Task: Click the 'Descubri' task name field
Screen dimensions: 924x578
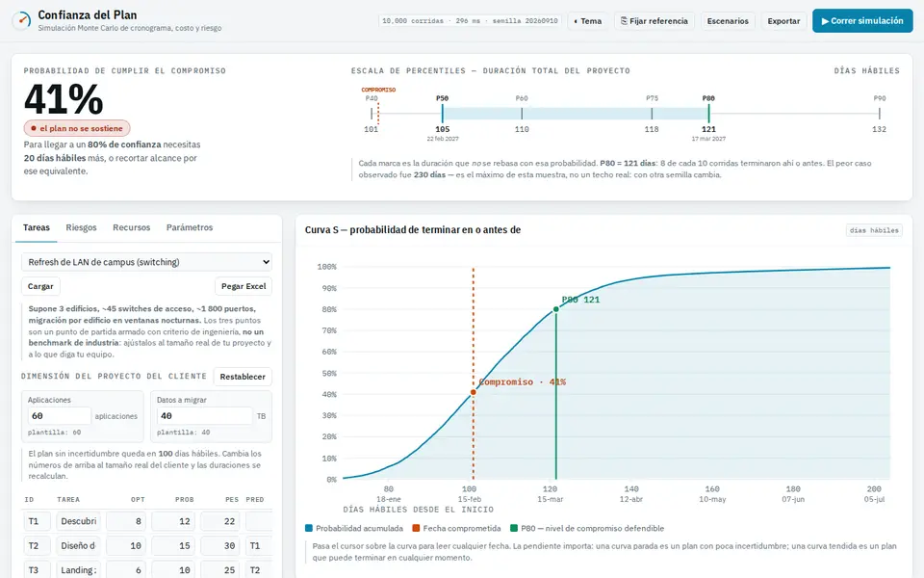Action: coord(78,521)
